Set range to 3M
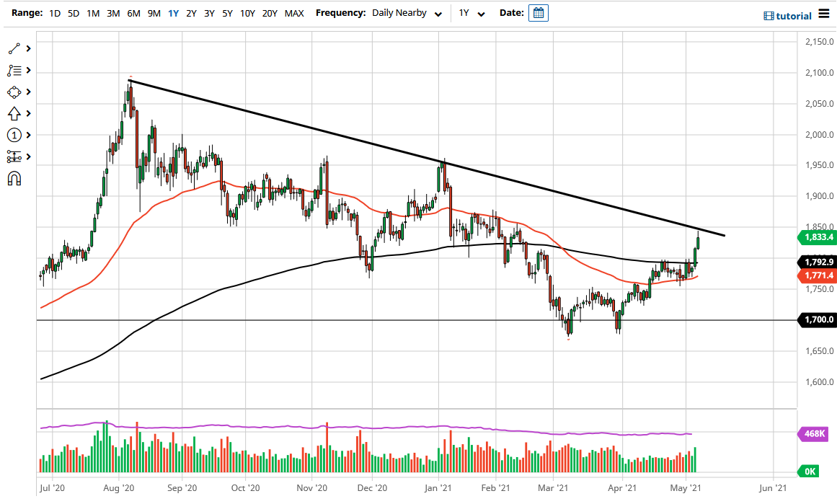 pos(113,14)
